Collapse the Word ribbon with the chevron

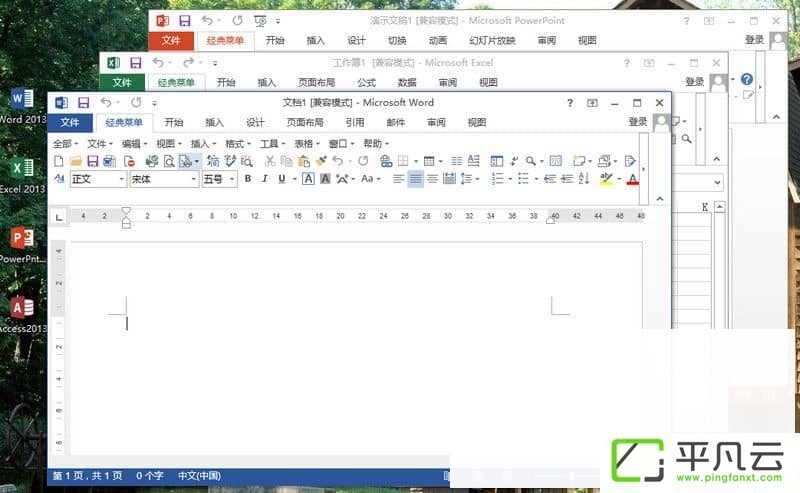click(x=660, y=199)
